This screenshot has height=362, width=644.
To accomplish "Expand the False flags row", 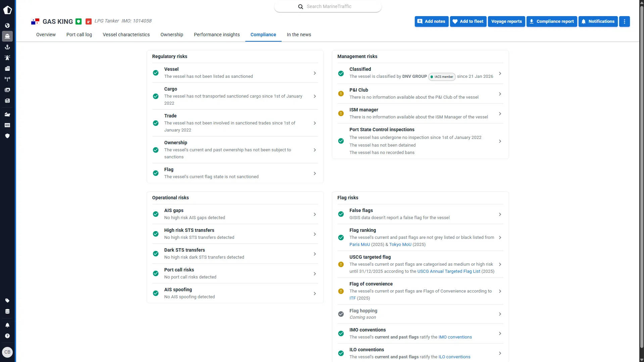I will click(x=420, y=214).
